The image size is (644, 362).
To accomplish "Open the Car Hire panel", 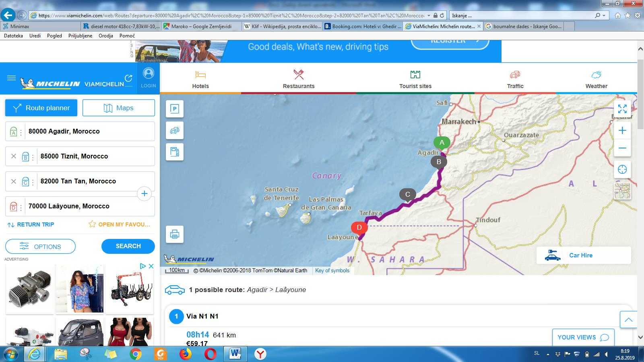I will (x=584, y=255).
